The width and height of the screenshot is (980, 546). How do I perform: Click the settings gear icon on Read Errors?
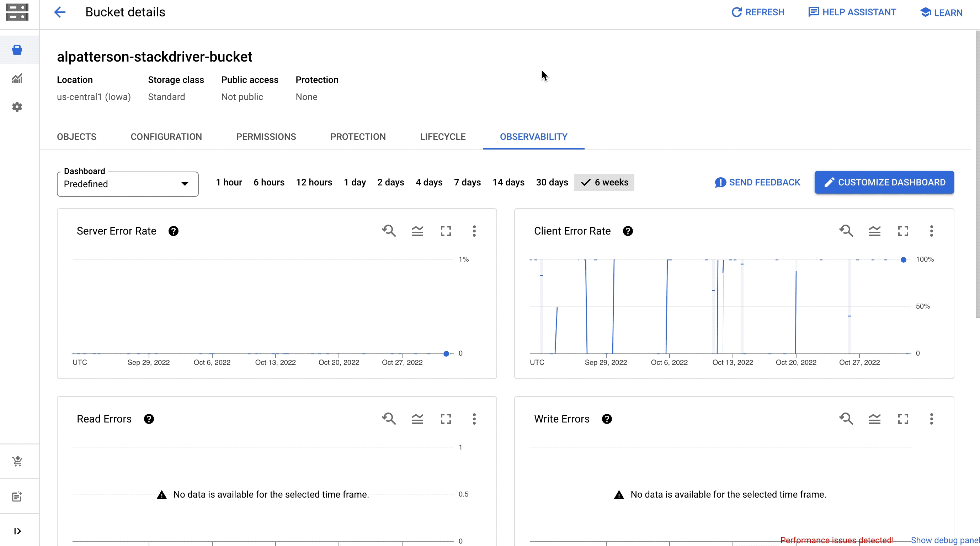pos(148,419)
